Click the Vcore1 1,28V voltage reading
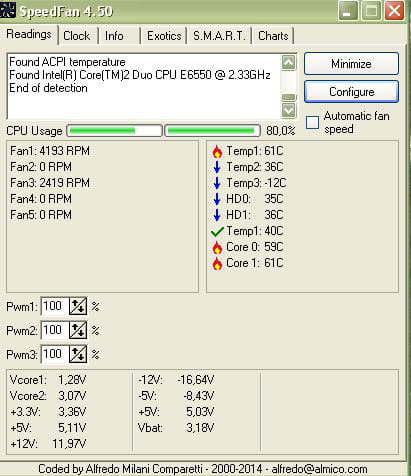 pos(48,380)
